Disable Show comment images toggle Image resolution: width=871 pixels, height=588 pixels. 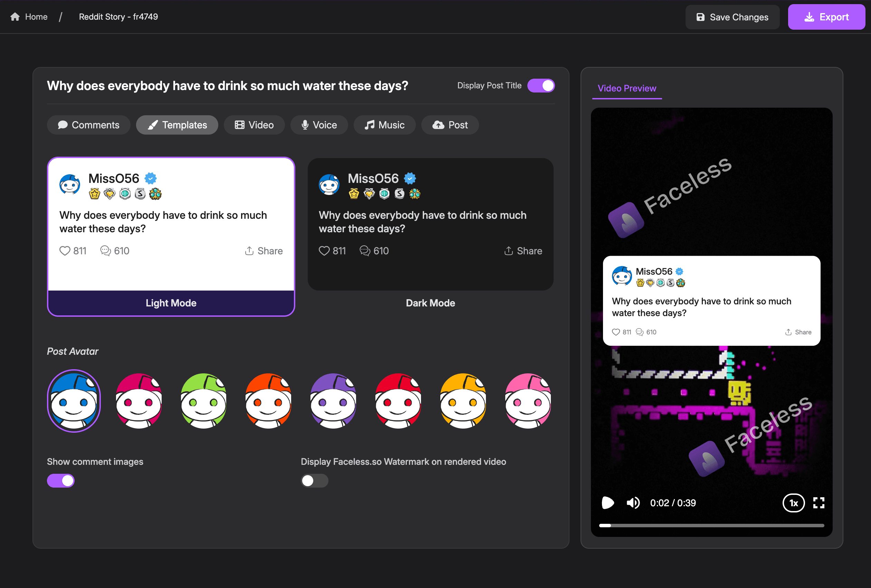61,481
